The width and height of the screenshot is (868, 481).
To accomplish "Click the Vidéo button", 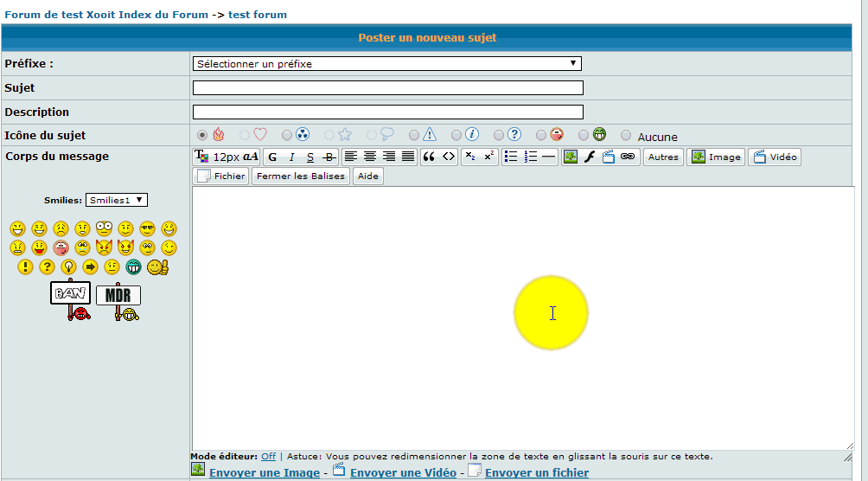I will pyautogui.click(x=775, y=157).
